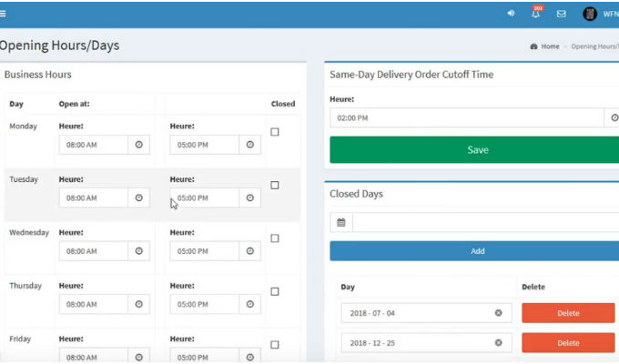The width and height of the screenshot is (619, 364).
Task: Edit Friday closing time 05:00 PM field
Action: coord(205,357)
